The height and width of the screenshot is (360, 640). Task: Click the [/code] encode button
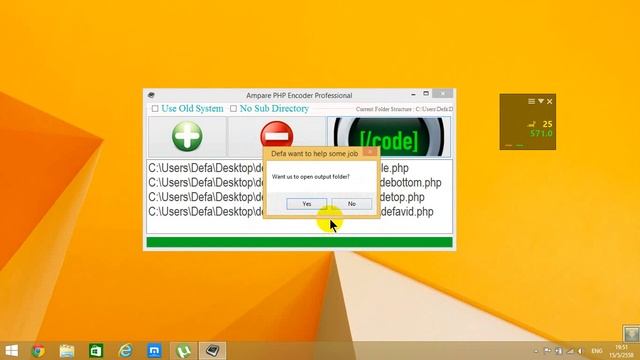tap(389, 137)
